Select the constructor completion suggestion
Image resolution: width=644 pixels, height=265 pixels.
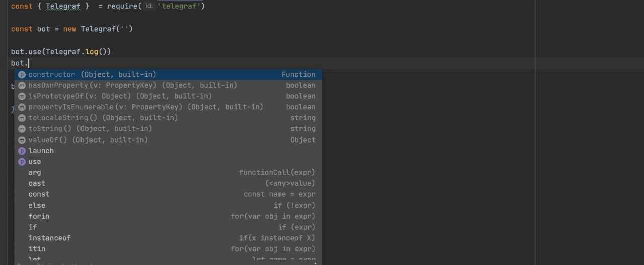tap(168, 74)
